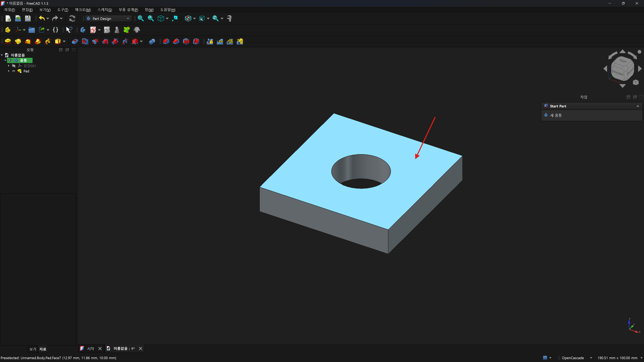
Task: Click the Polar Pattern icon
Action: [230, 41]
